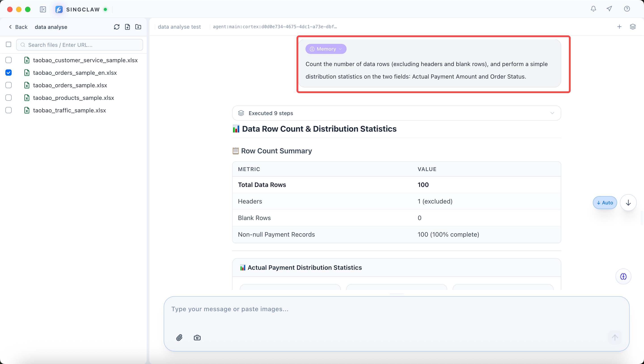Create a new folder icon
Viewport: 644px width, 364px height.
click(138, 27)
